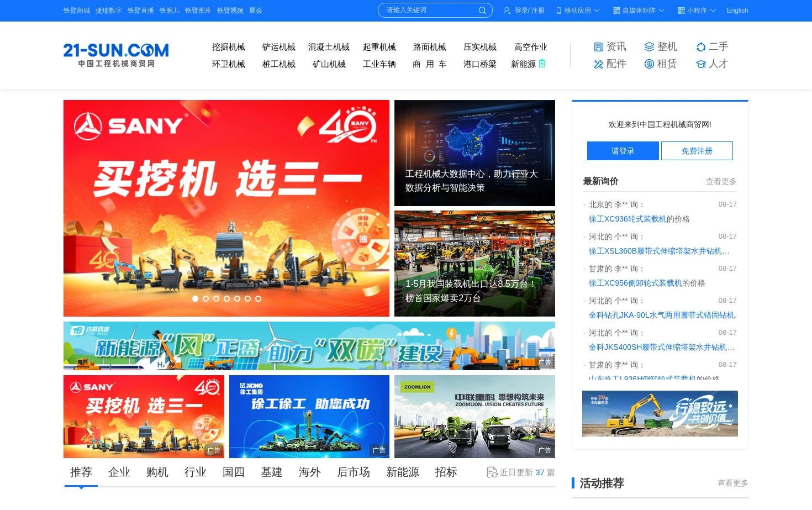Open the 装载机出口 news image
Image resolution: width=812 pixels, height=510 pixels.
click(474, 264)
